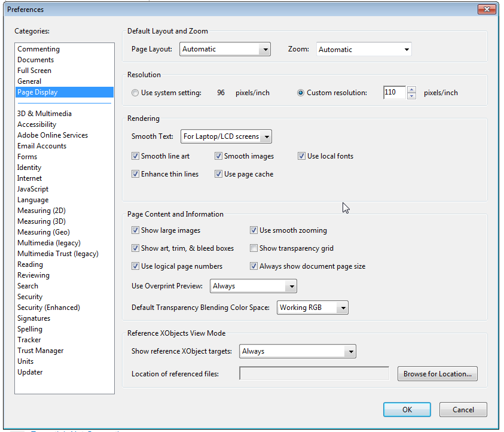Increase custom resolution with up arrow
504x432 pixels.
click(x=411, y=89)
